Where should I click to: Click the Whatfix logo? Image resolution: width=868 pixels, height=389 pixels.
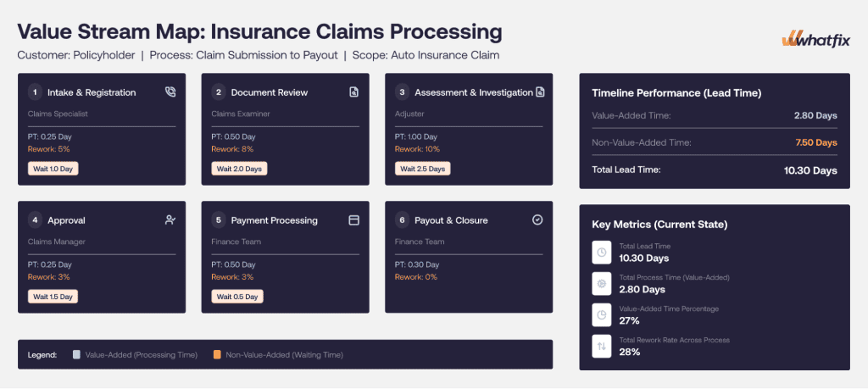(815, 40)
